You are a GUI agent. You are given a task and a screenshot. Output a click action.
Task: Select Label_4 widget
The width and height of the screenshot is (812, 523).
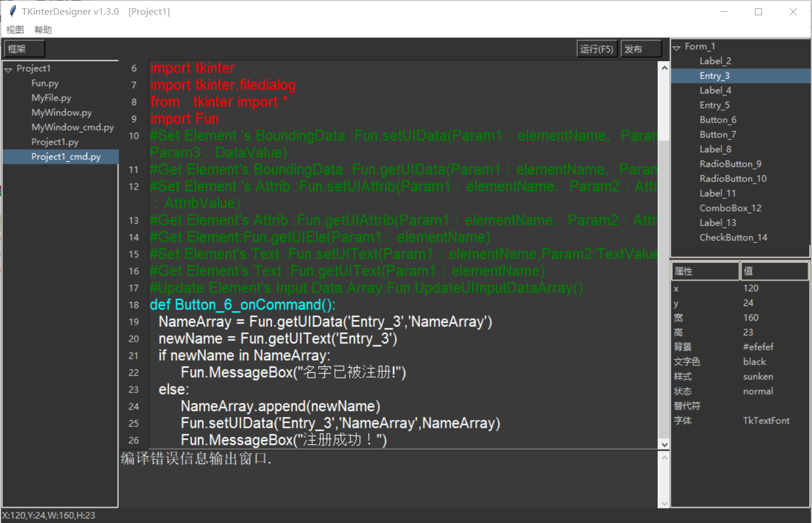pos(715,91)
